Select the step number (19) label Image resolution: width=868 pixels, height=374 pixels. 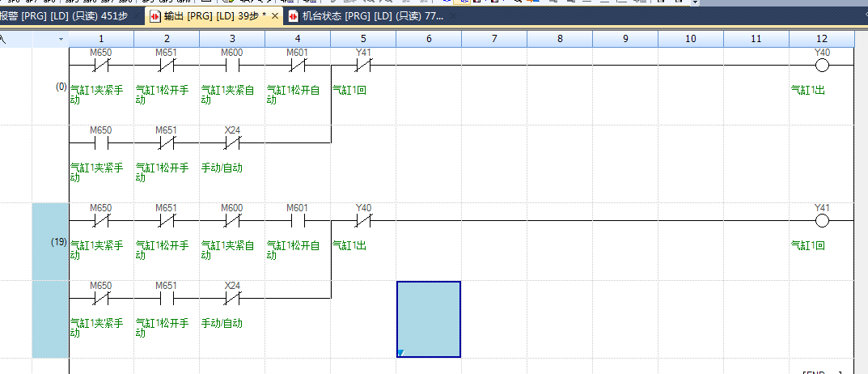59,242
